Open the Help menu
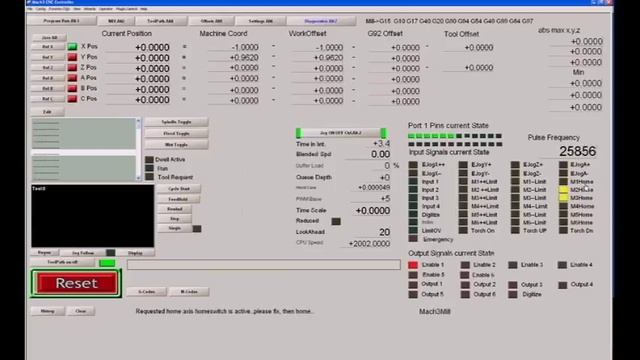 click(x=144, y=9)
